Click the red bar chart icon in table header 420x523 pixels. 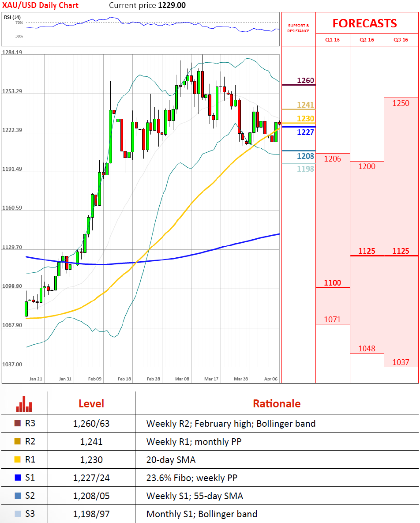pyautogui.click(x=24, y=403)
